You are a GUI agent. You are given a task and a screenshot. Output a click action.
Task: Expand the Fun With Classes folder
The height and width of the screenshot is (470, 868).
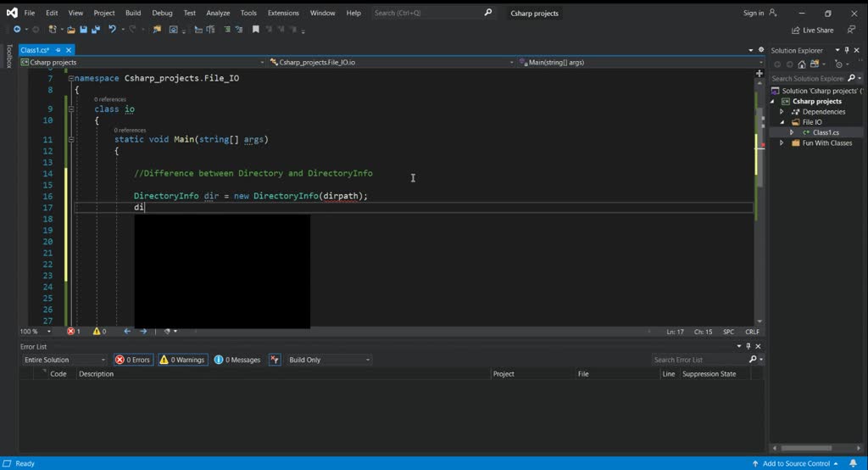[x=782, y=143]
